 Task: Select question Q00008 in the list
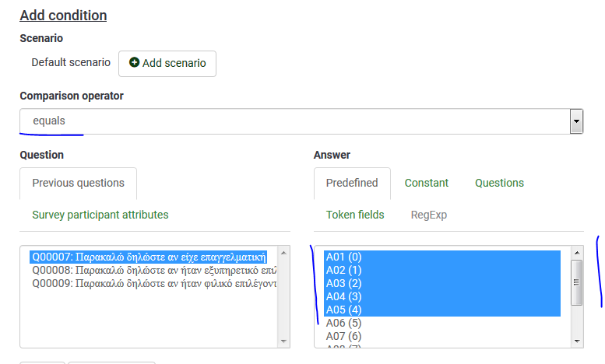[148, 270]
